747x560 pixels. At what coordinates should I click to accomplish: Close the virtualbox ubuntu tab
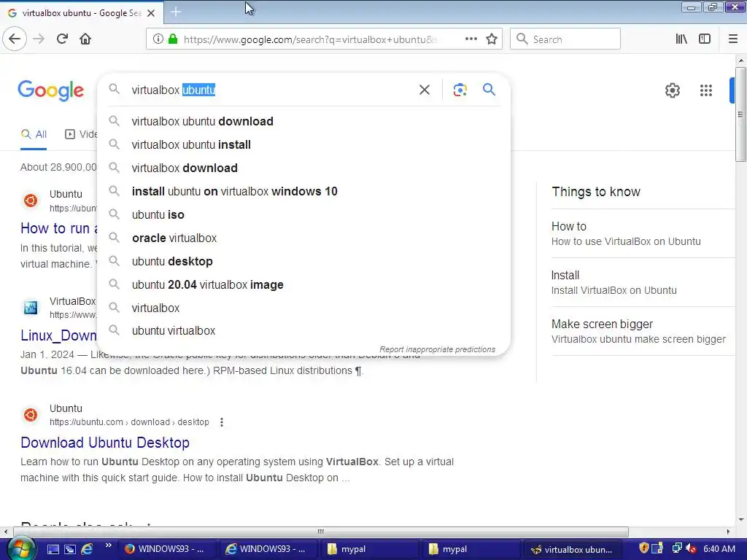[151, 13]
